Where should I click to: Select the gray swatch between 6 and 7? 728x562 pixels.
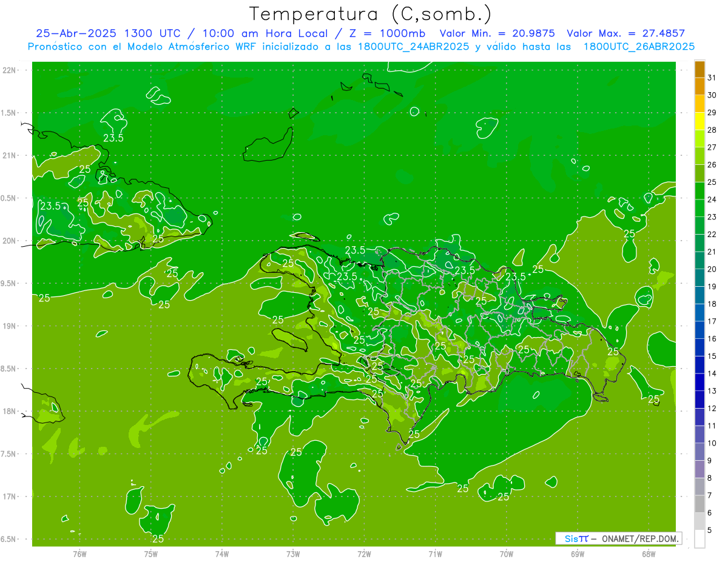pos(700,504)
